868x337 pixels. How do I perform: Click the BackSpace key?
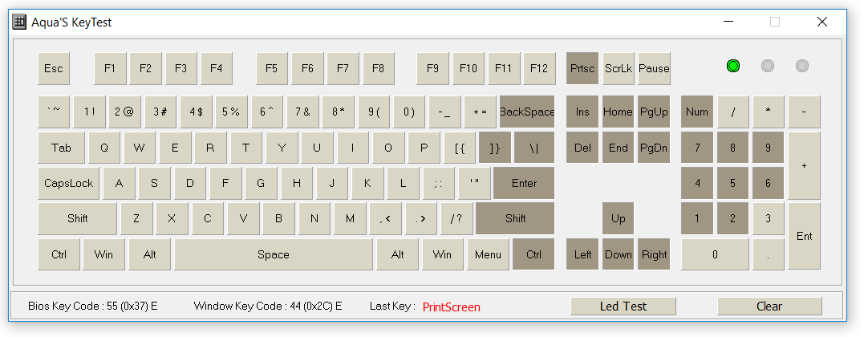click(x=527, y=112)
